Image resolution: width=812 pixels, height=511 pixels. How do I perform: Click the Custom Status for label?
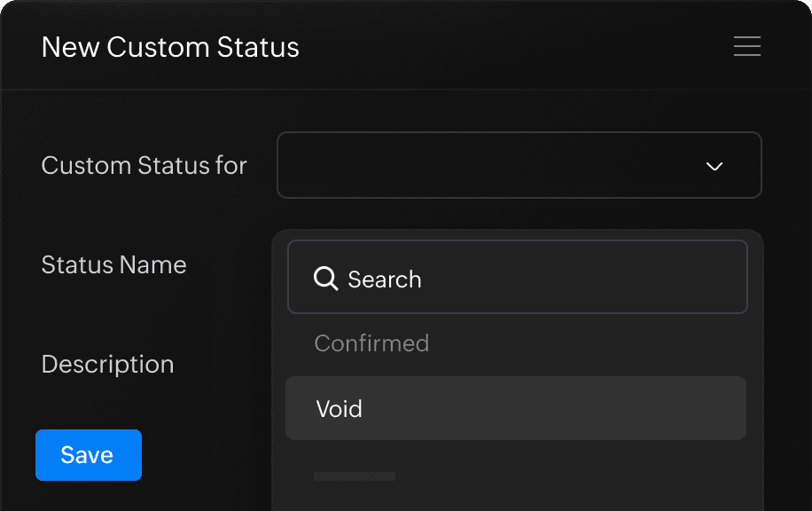tap(144, 165)
